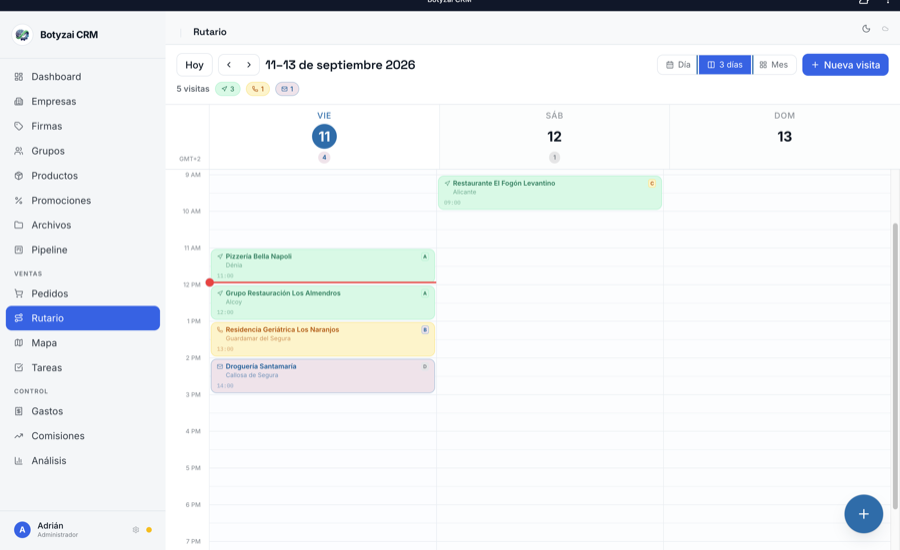Click visit count badge under Saturday 12

point(554,157)
